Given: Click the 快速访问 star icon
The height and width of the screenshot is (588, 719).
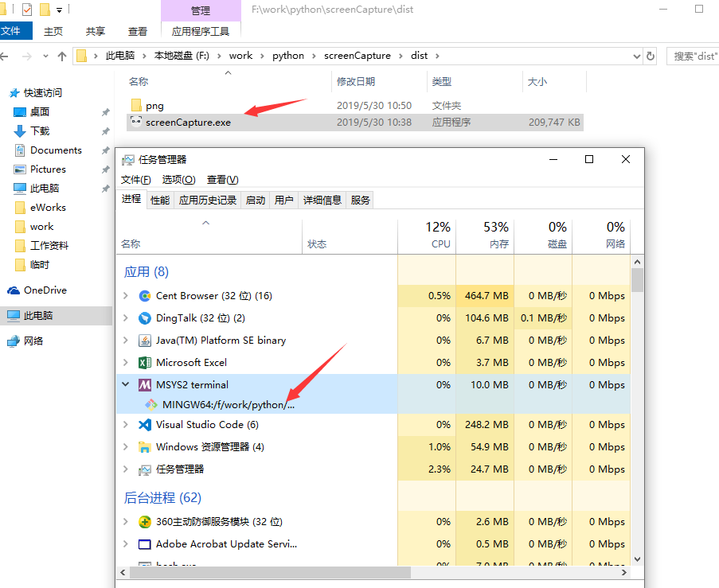Looking at the screenshot, I should [14, 93].
